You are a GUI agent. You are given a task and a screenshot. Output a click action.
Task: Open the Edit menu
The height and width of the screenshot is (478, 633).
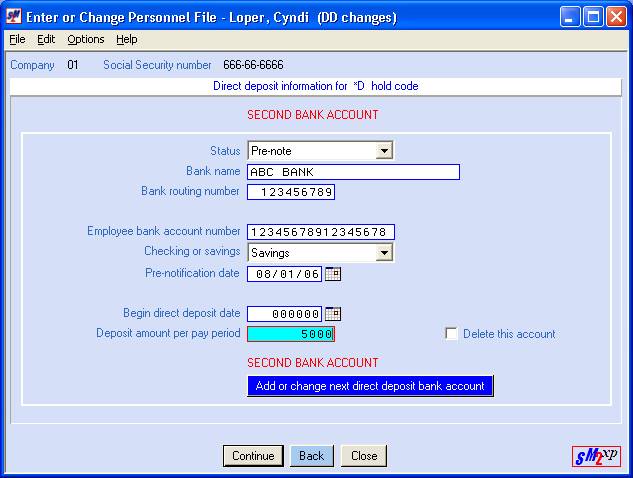tap(46, 39)
